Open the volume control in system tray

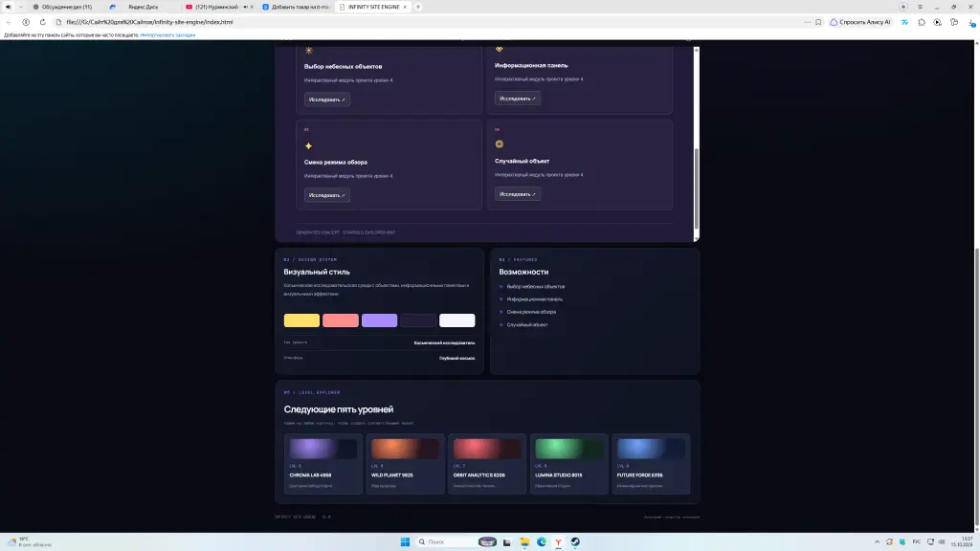[x=942, y=541]
